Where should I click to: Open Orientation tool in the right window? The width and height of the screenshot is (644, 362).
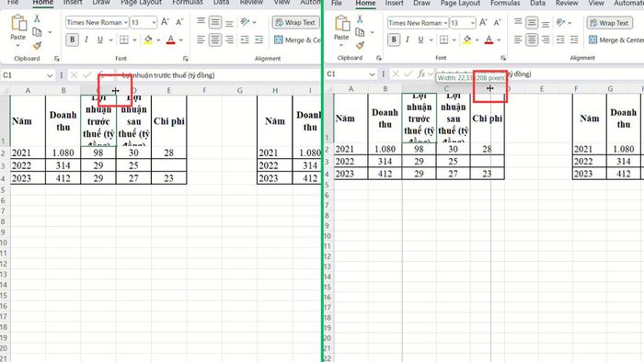(x=561, y=23)
